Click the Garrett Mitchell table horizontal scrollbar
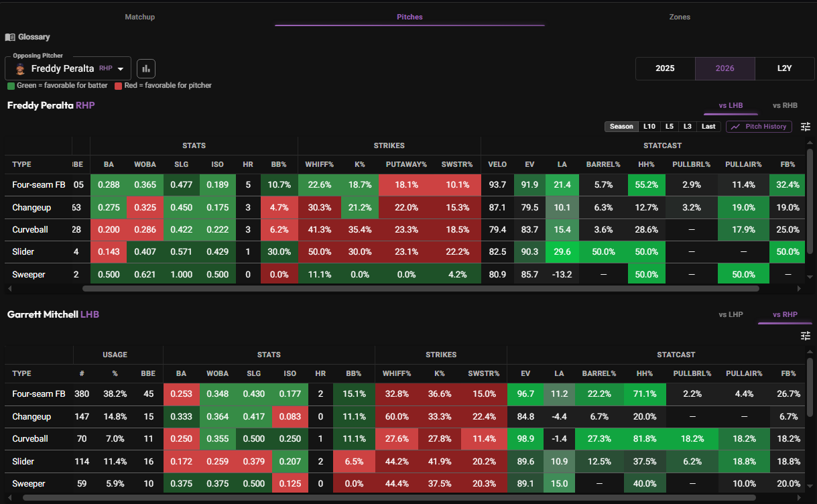The width and height of the screenshot is (817, 504). tap(389, 498)
